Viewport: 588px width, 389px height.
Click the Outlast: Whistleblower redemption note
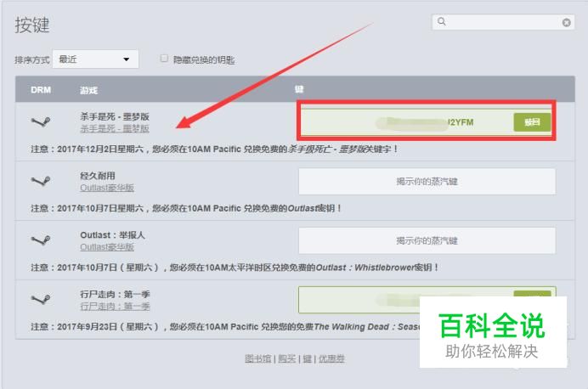point(235,268)
